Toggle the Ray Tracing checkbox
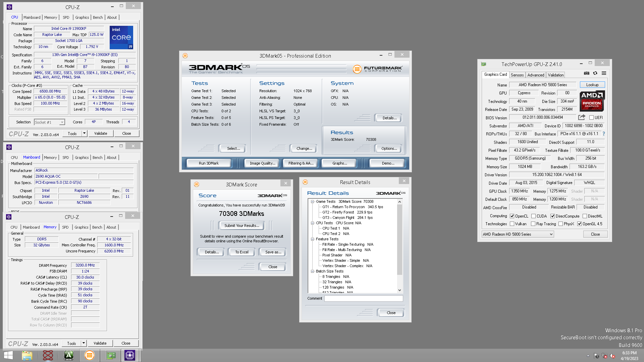Viewport: 644px width, 362px height. coord(533,224)
